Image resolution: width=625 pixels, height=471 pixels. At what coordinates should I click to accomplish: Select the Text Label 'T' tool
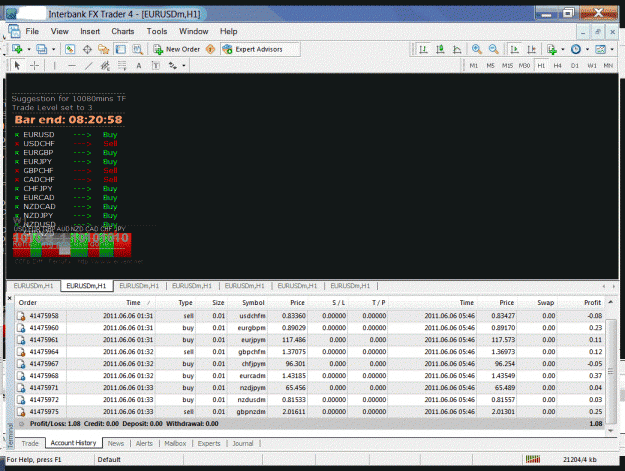tap(156, 66)
